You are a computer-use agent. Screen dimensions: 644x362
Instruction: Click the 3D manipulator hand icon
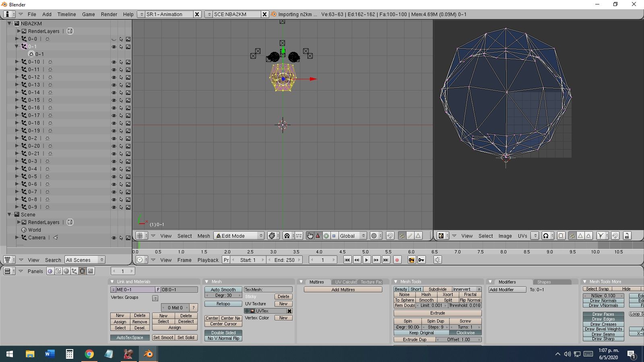(310, 236)
